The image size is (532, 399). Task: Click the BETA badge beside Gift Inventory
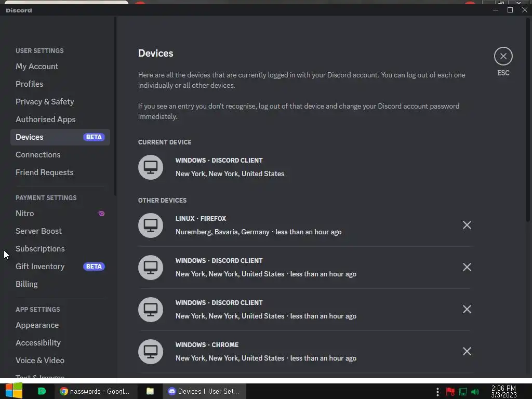(94, 267)
